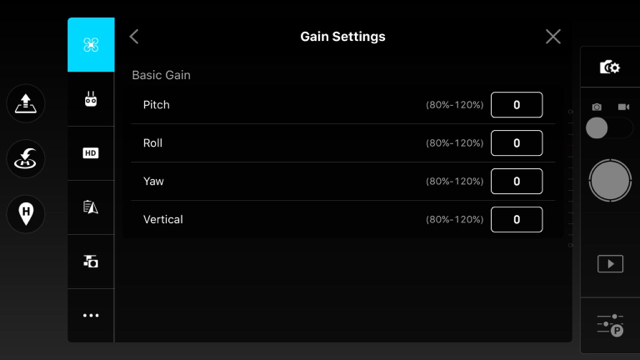Screen dimensions: 640x360
Task: Open HD image transmission settings
Action: [91, 153]
